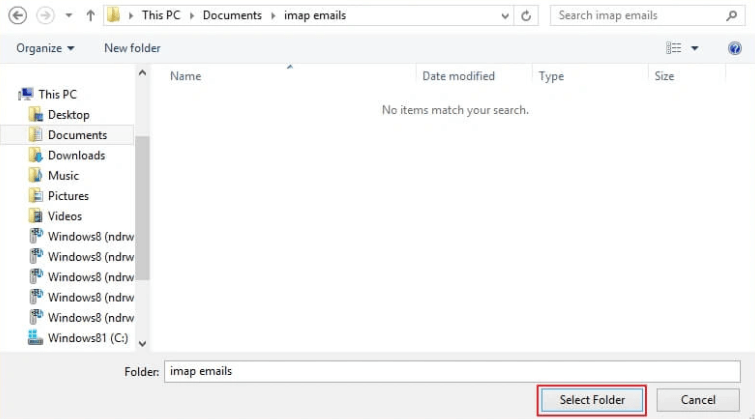Screen dimensions: 755x419
Task: Click the This PC computer icon
Action: coord(26,94)
